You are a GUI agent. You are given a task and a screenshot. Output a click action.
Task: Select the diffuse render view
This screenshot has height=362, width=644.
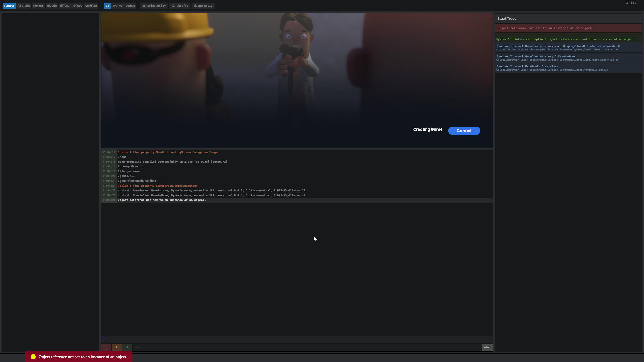pyautogui.click(x=65, y=5)
